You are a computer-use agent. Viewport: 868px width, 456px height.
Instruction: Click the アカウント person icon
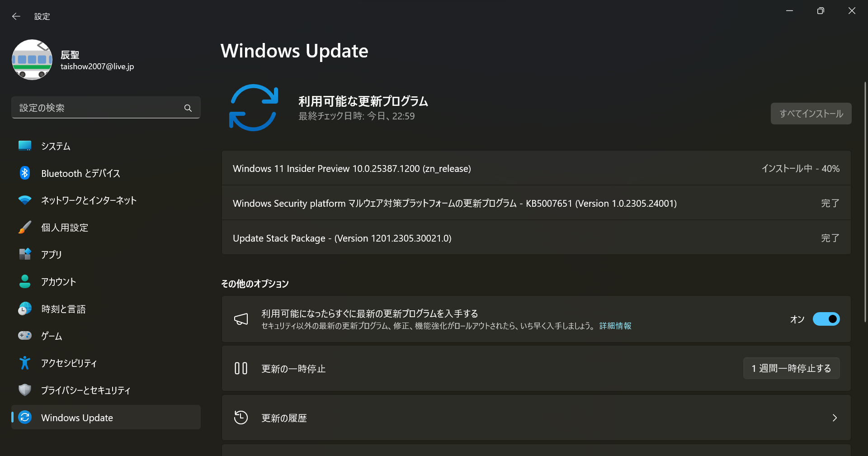pos(25,281)
